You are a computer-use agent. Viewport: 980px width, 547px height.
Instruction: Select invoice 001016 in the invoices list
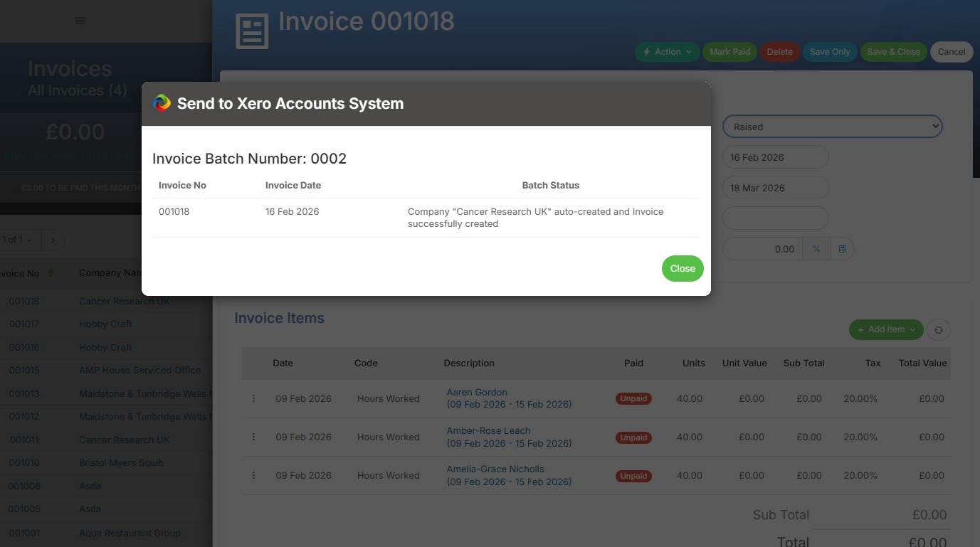click(24, 348)
